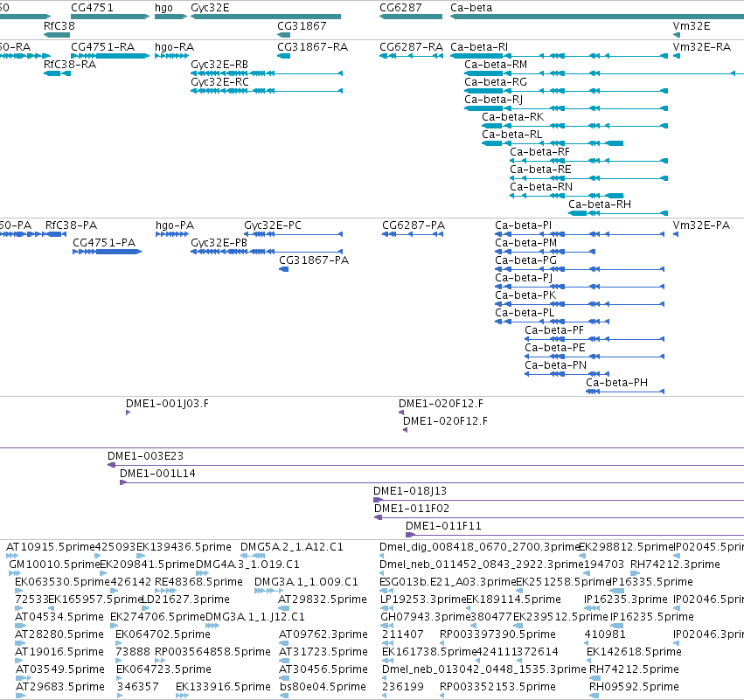
Task: Click the Ca-beta gene label
Action: (471, 8)
